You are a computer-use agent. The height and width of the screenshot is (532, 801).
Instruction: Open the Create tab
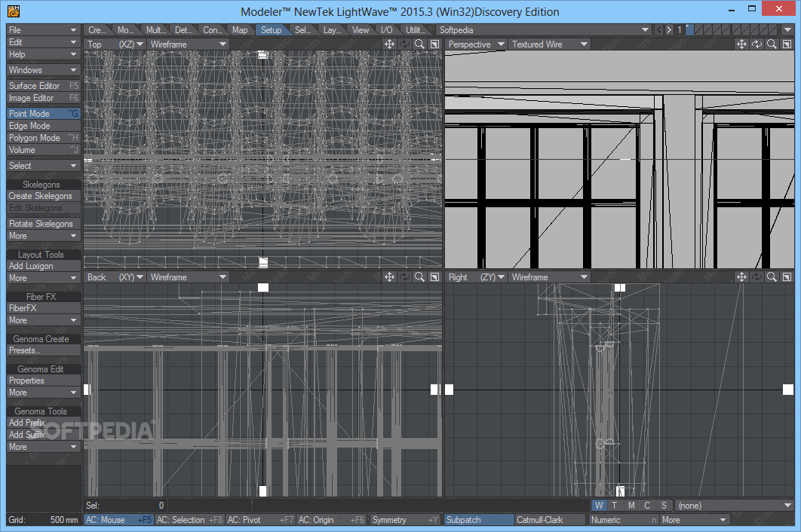(97, 30)
